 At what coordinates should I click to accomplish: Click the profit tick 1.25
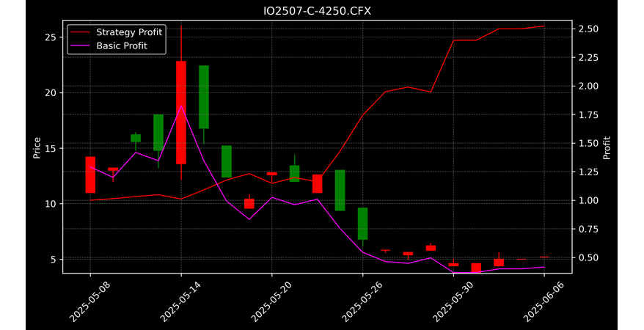(587, 172)
